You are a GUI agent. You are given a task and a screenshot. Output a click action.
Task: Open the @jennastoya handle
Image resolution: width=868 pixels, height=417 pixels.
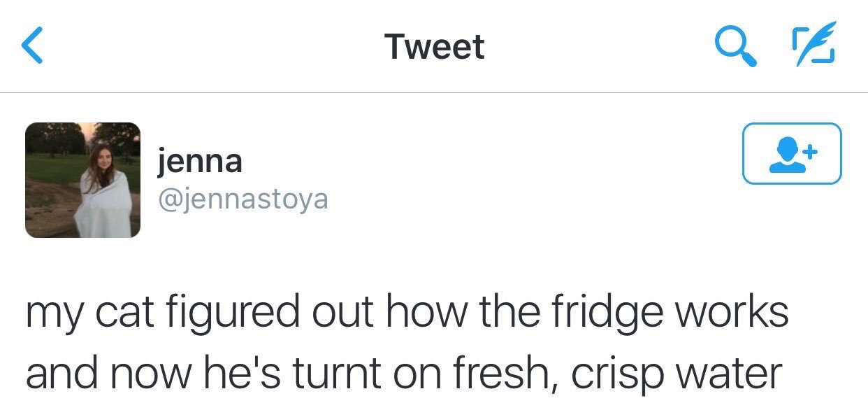(x=243, y=199)
